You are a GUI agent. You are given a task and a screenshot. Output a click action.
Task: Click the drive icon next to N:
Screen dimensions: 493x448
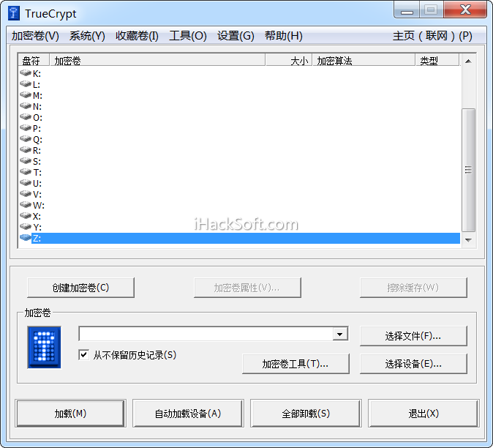[x=25, y=106]
